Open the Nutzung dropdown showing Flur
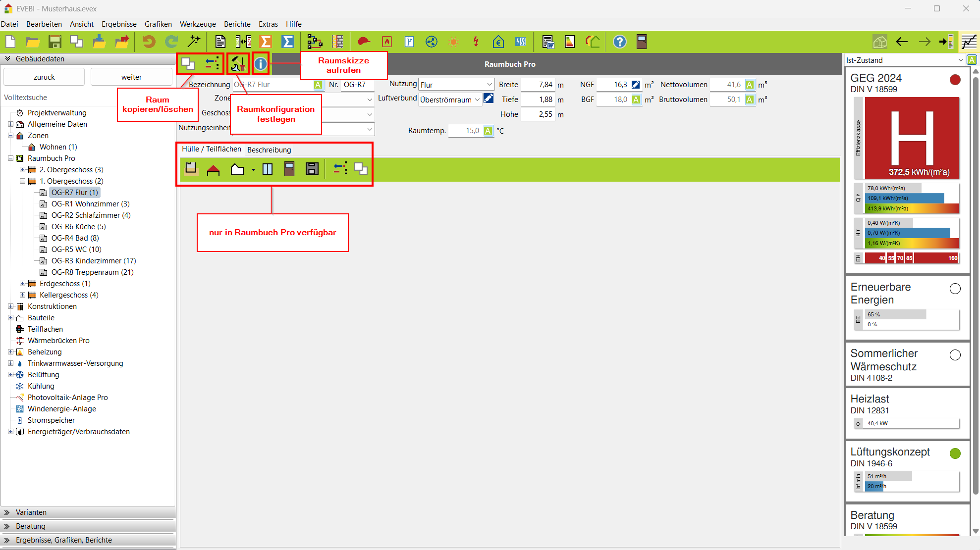Screen dimensions: 980x550 coord(456,85)
